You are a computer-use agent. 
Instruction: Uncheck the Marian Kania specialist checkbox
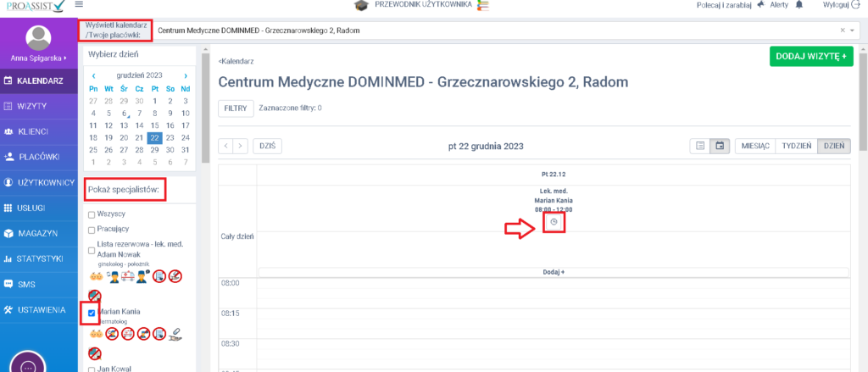(x=92, y=313)
